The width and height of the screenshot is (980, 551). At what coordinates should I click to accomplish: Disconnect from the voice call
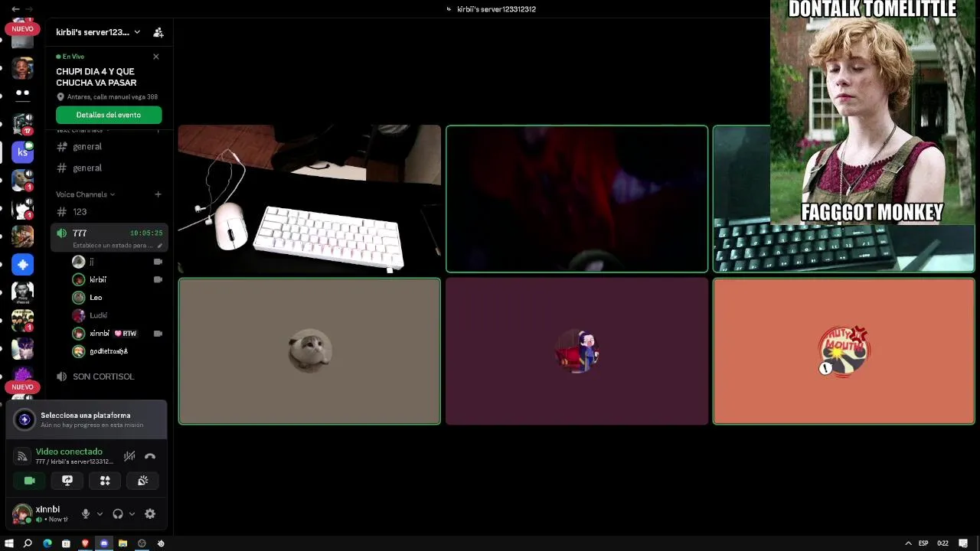[150, 456]
